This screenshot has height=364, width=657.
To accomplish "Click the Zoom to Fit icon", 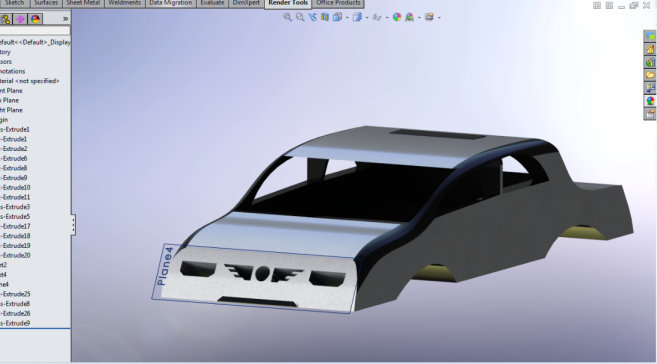I will (287, 17).
